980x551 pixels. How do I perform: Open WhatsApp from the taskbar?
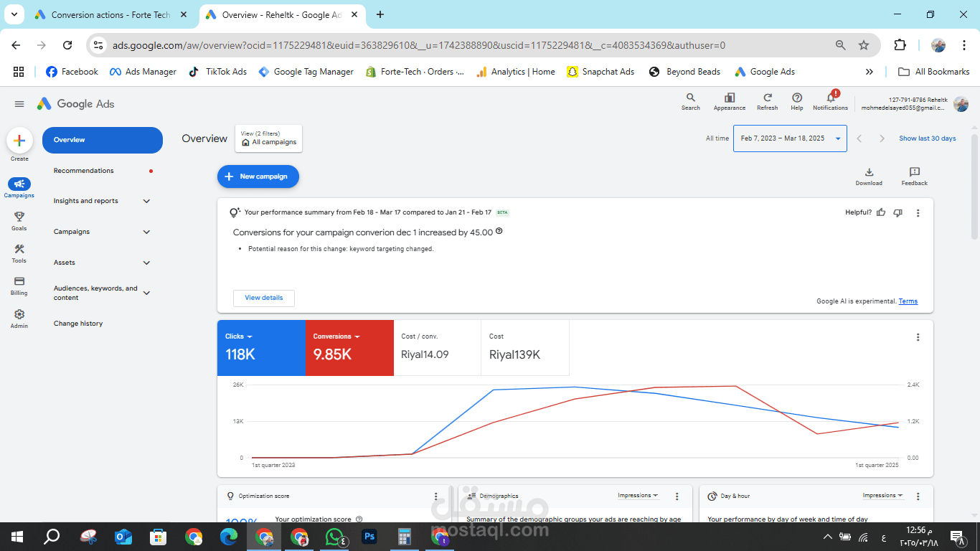pos(335,536)
